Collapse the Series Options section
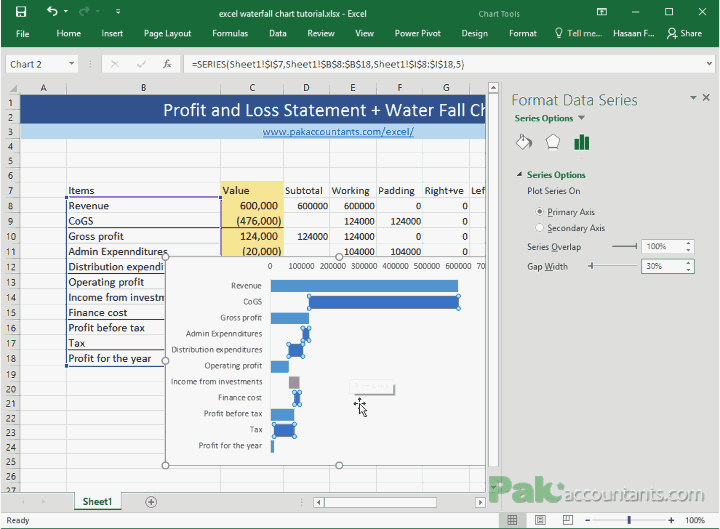Screen dimensions: 720x529 click(x=519, y=174)
